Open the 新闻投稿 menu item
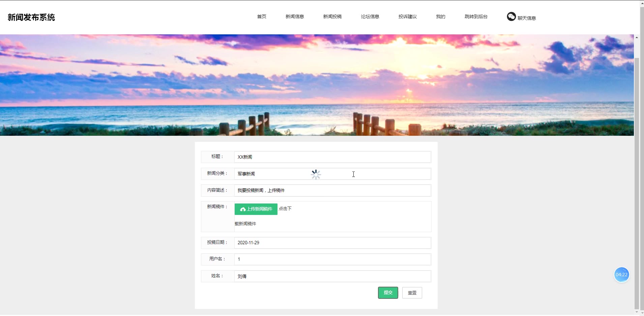 point(332,17)
